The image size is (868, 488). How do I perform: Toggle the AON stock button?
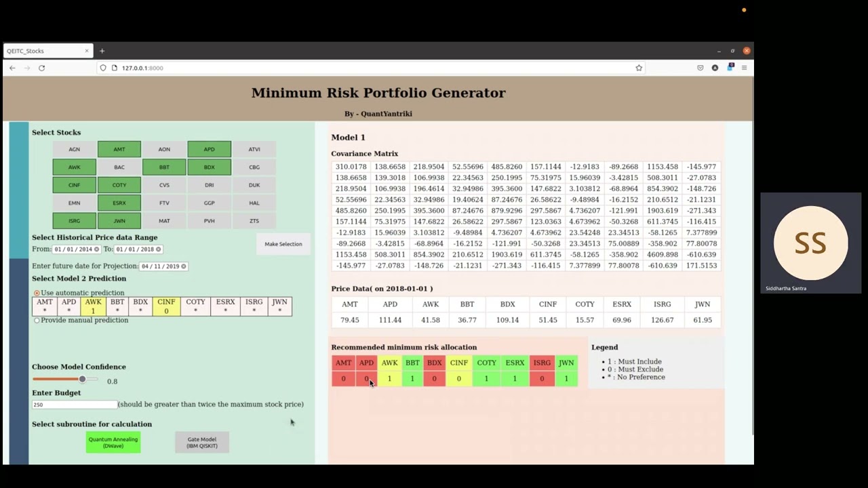click(164, 149)
